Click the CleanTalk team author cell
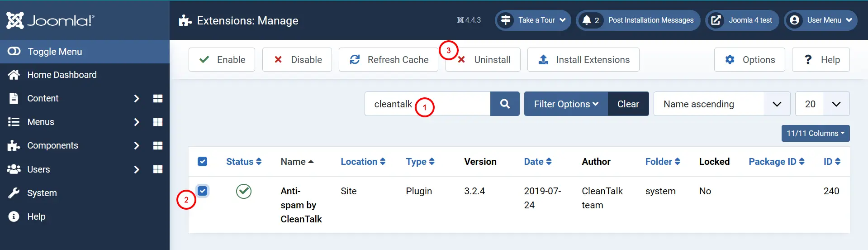 (602, 198)
